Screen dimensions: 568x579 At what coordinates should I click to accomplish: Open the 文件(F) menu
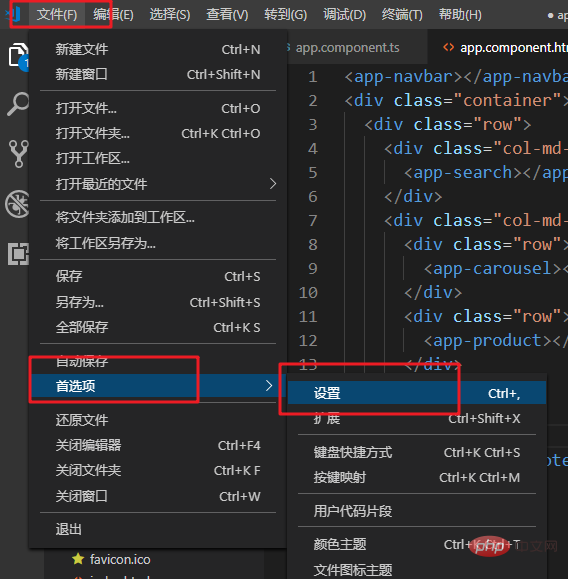(x=57, y=15)
